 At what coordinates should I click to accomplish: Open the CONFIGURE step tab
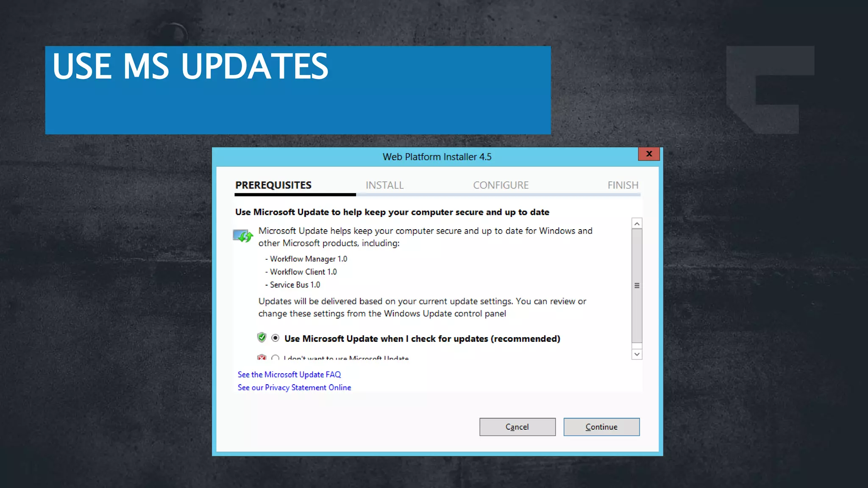pyautogui.click(x=501, y=185)
